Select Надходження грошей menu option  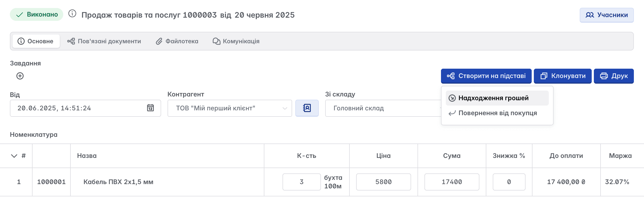(x=497, y=98)
